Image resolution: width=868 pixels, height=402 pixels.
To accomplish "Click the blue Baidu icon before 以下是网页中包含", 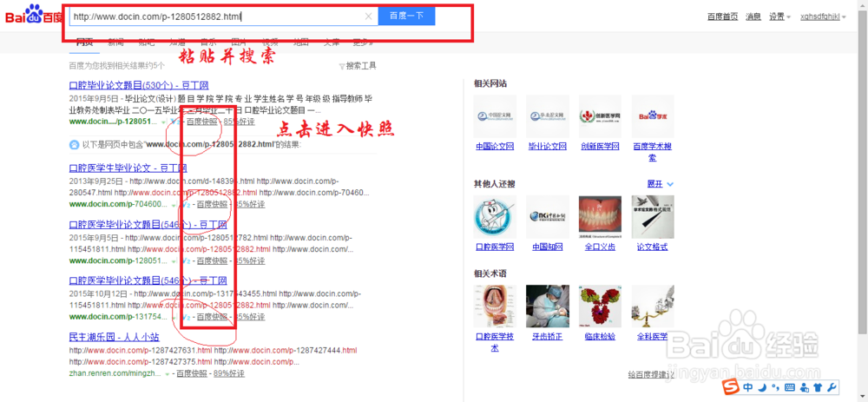I will click(74, 145).
